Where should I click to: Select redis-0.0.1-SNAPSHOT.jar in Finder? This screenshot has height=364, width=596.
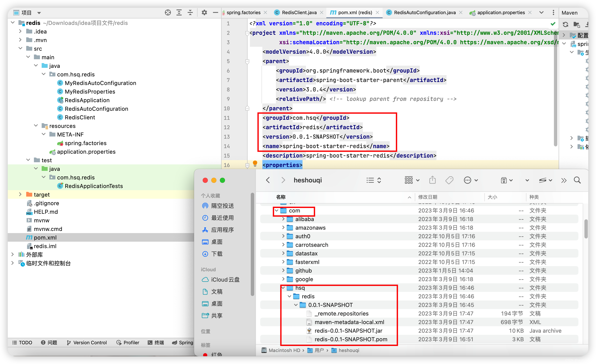pos(348,331)
